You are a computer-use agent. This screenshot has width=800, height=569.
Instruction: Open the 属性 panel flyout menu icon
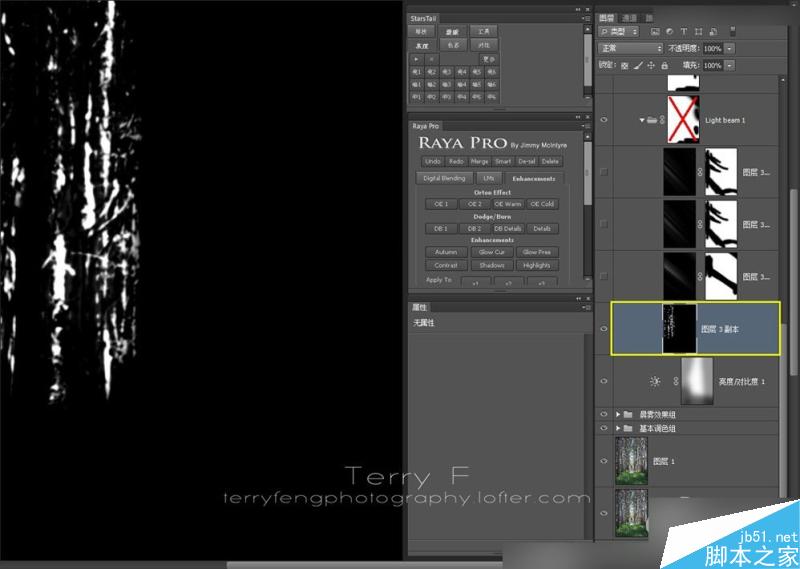pyautogui.click(x=586, y=307)
